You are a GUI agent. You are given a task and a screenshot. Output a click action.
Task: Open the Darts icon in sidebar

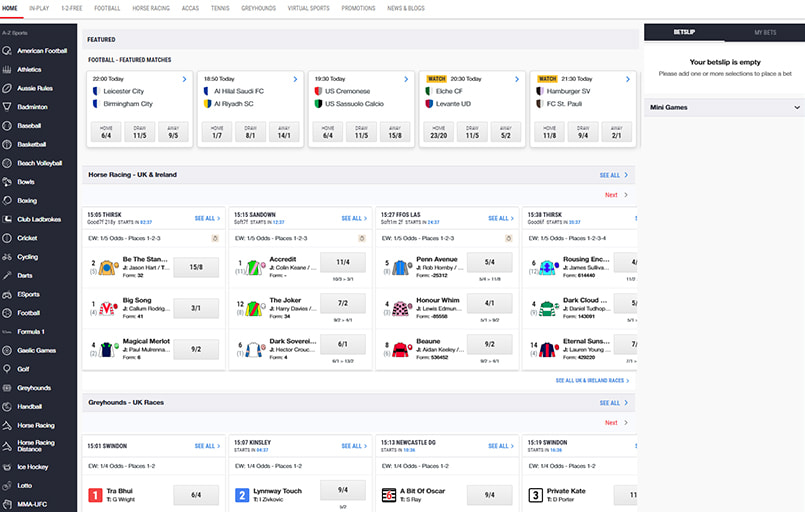8,275
